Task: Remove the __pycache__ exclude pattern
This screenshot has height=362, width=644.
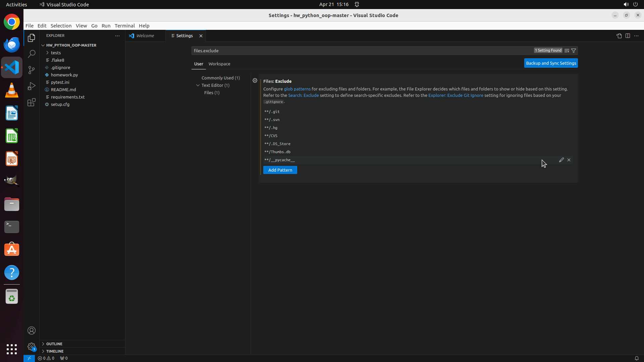Action: click(x=569, y=160)
